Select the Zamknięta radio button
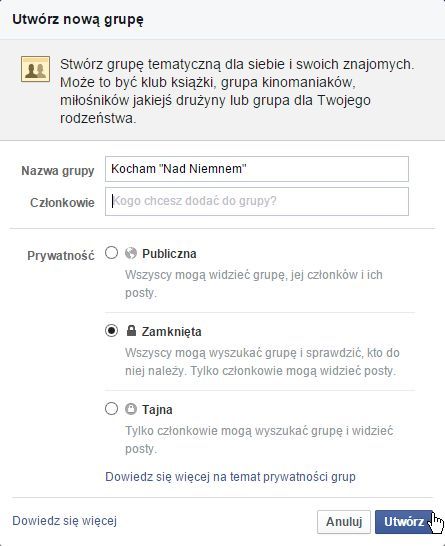The width and height of the screenshot is (445, 546). (x=111, y=330)
